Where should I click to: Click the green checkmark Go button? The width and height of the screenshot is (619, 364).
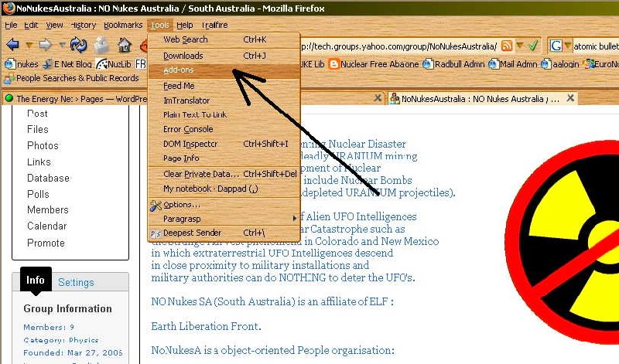533,46
